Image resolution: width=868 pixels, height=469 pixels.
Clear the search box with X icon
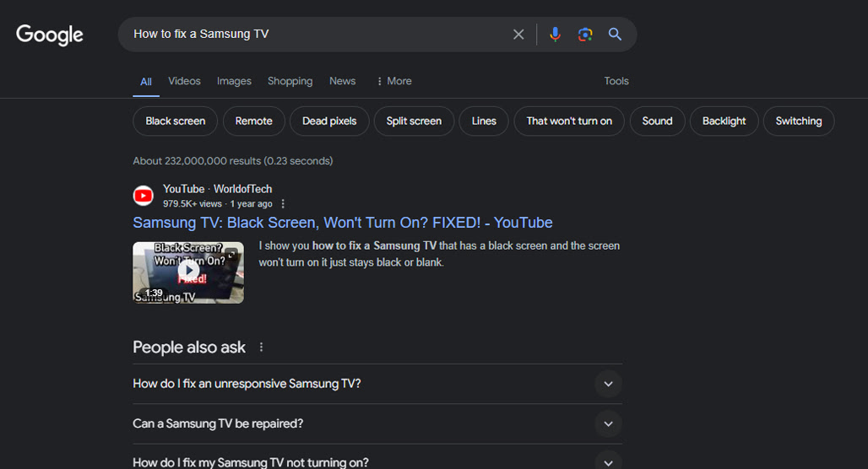[518, 35]
